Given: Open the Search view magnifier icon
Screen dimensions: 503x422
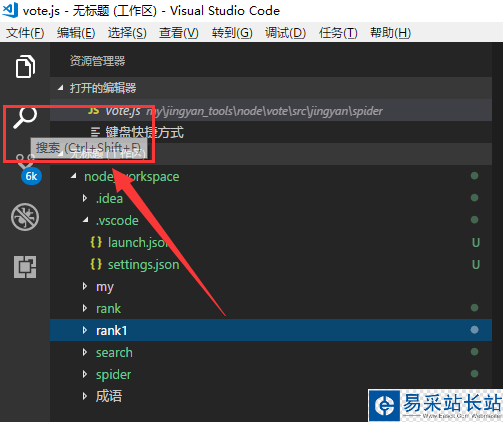Looking at the screenshot, I should [x=25, y=118].
